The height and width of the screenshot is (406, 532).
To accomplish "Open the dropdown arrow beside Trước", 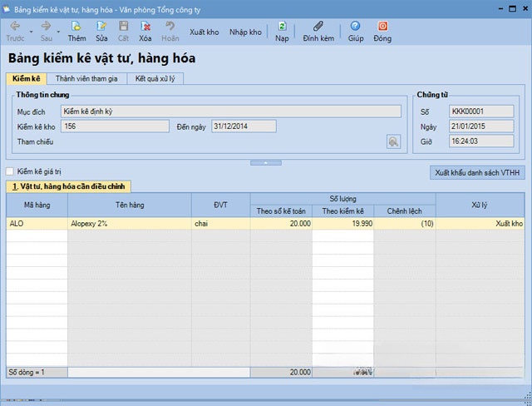I will pos(31,32).
